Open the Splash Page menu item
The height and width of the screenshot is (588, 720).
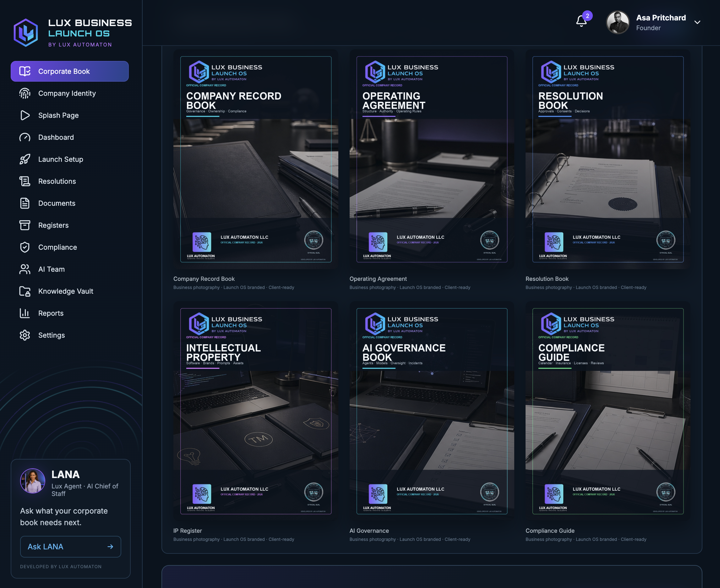click(x=70, y=115)
